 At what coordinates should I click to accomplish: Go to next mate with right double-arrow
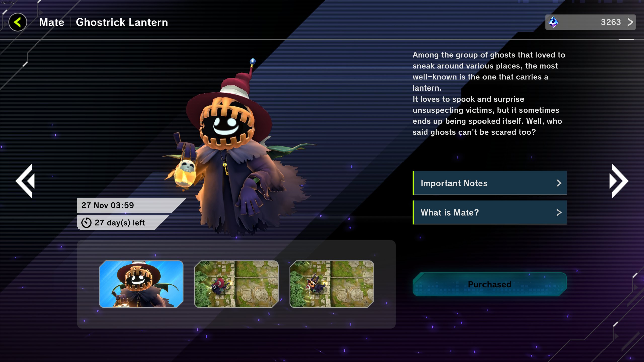pos(619,181)
